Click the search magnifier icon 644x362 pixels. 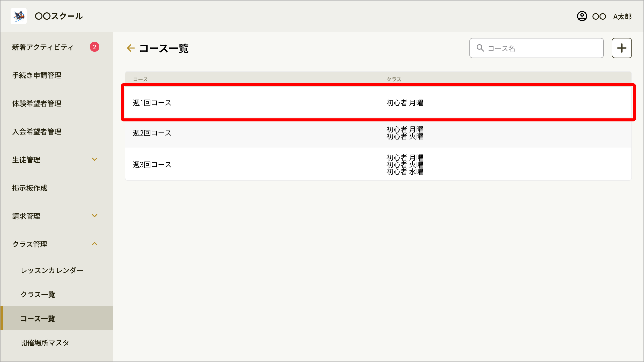tap(480, 48)
